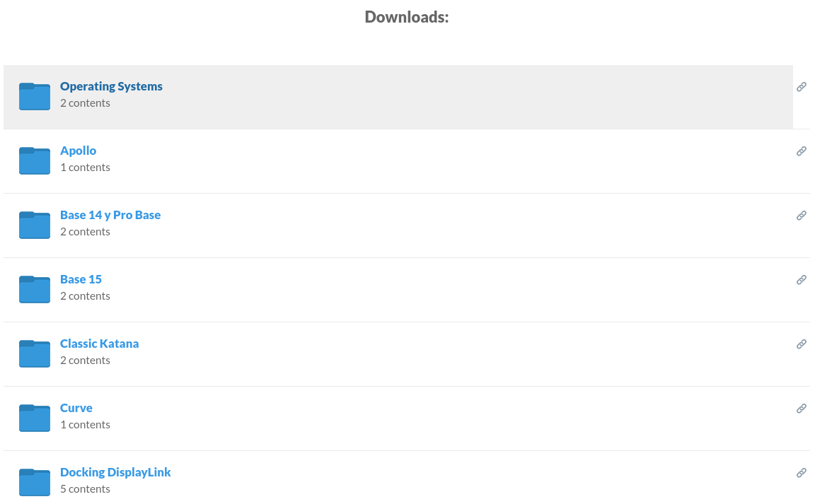Viewport: 832px width, 504px height.
Task: Click Docking DisplayLink link icon
Action: tap(802, 473)
